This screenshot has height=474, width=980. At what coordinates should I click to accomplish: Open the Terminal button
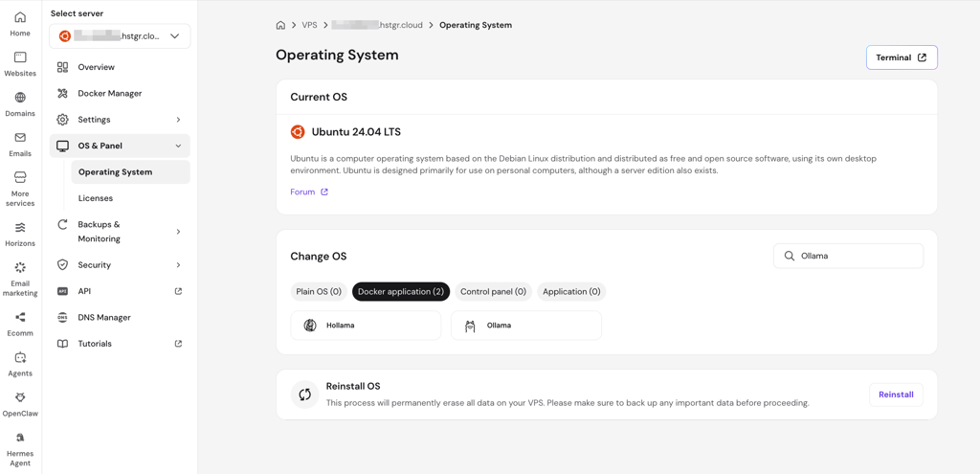(902, 57)
